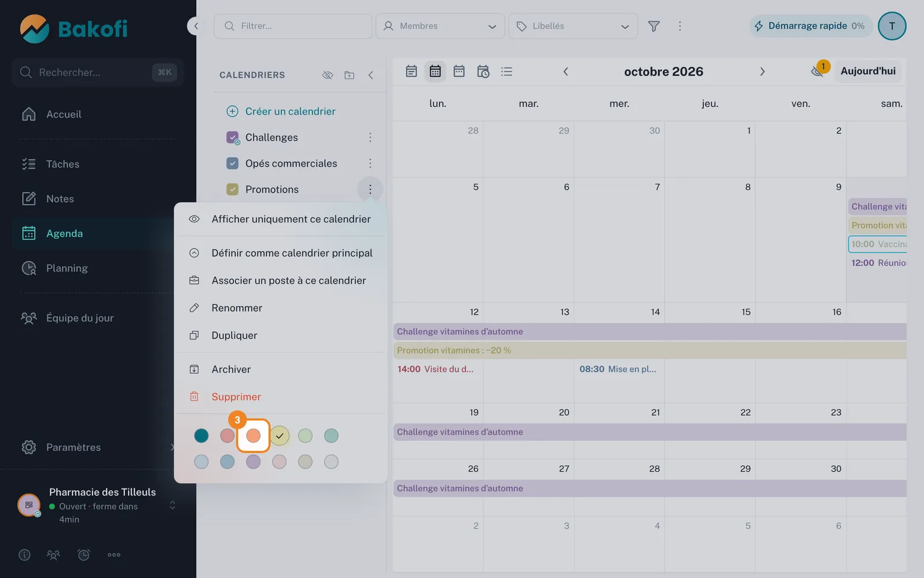Add a calendar folder icon

(349, 75)
